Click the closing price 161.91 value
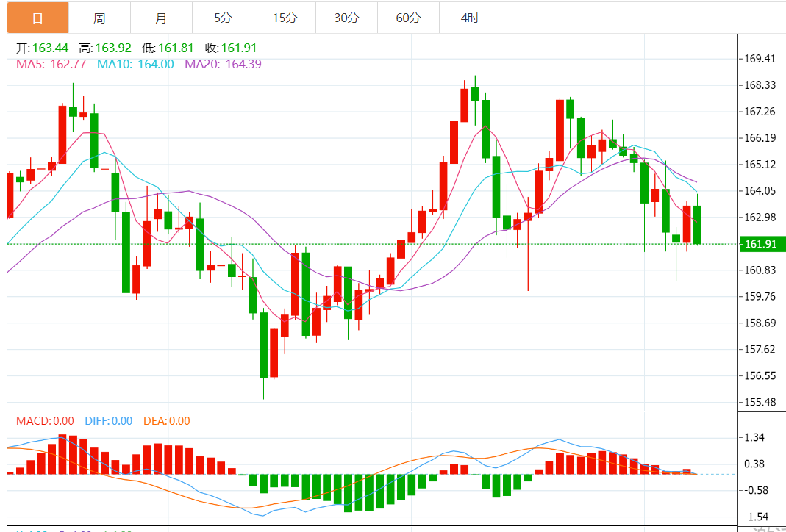 239,48
